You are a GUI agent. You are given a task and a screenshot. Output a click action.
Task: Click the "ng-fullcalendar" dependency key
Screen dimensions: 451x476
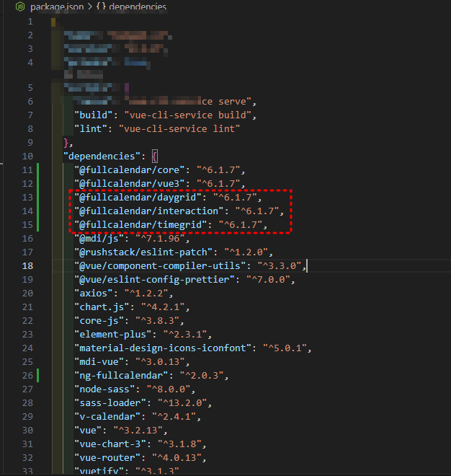tap(121, 376)
